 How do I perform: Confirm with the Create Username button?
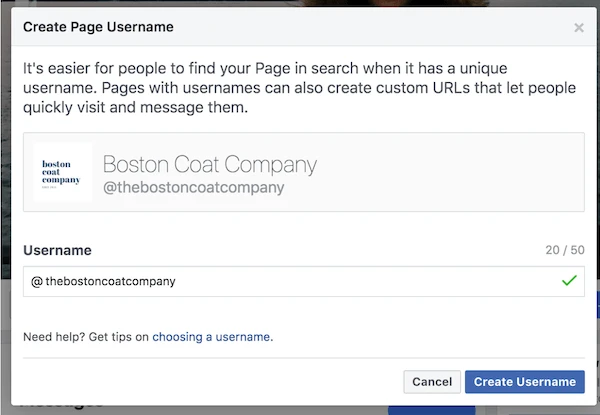(525, 382)
